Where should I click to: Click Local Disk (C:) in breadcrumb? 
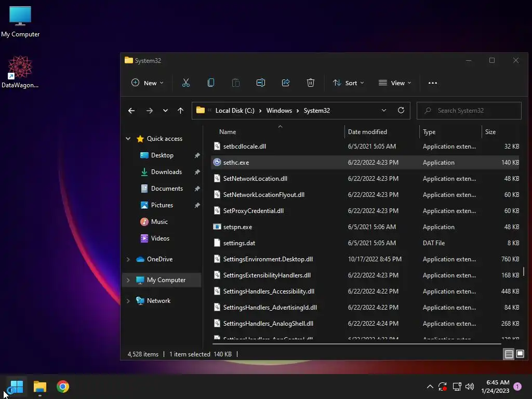click(235, 111)
